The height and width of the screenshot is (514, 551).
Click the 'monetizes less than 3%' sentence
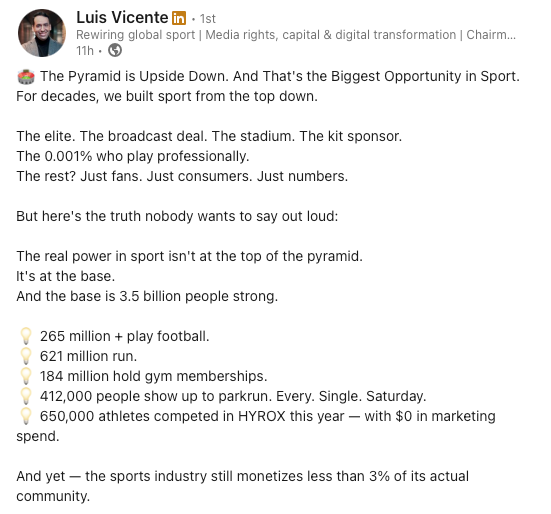[x=242, y=486]
